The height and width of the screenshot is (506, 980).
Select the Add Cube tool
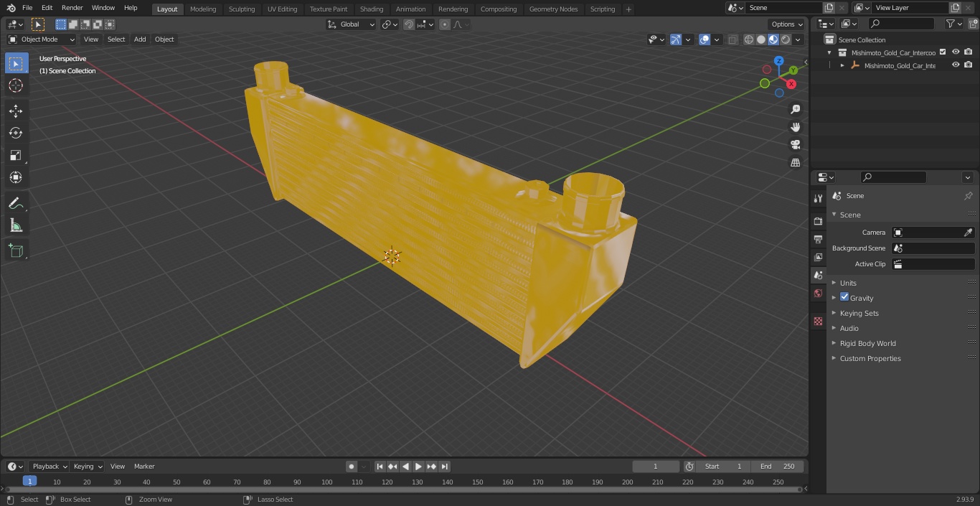pyautogui.click(x=16, y=250)
